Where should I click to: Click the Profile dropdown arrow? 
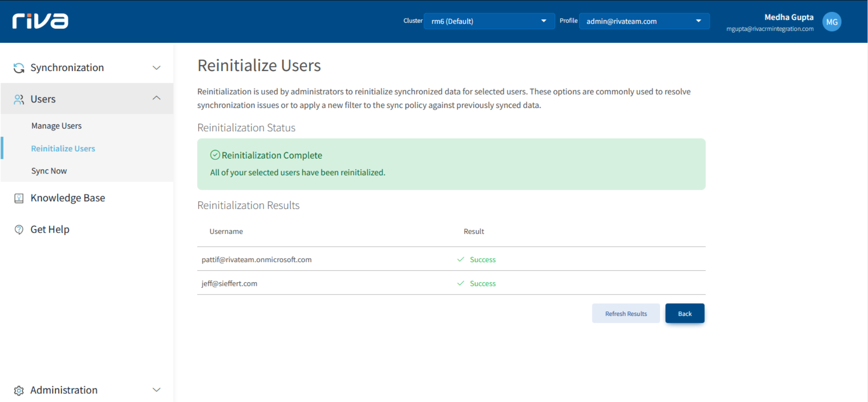click(698, 21)
